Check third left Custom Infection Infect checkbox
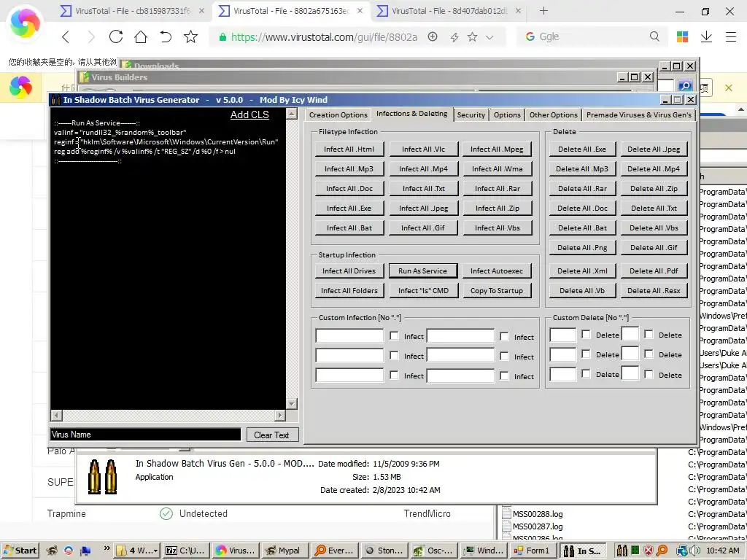This screenshot has width=747, height=560. pos(394,376)
